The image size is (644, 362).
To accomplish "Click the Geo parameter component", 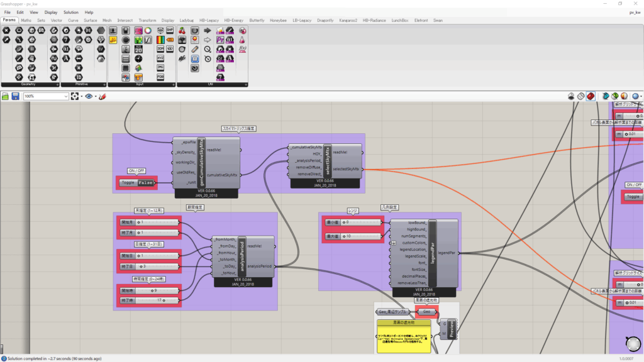I will (426, 312).
